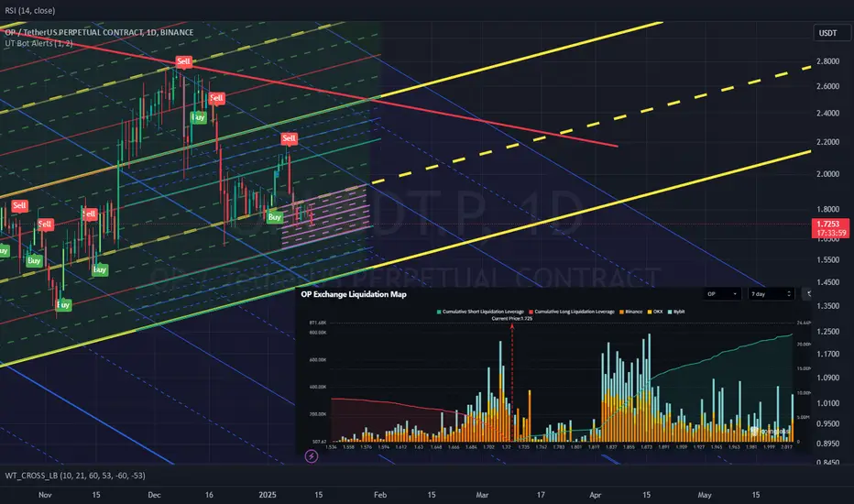Open the OP coin dropdown in liquidation map
The width and height of the screenshot is (854, 504).
(722, 294)
